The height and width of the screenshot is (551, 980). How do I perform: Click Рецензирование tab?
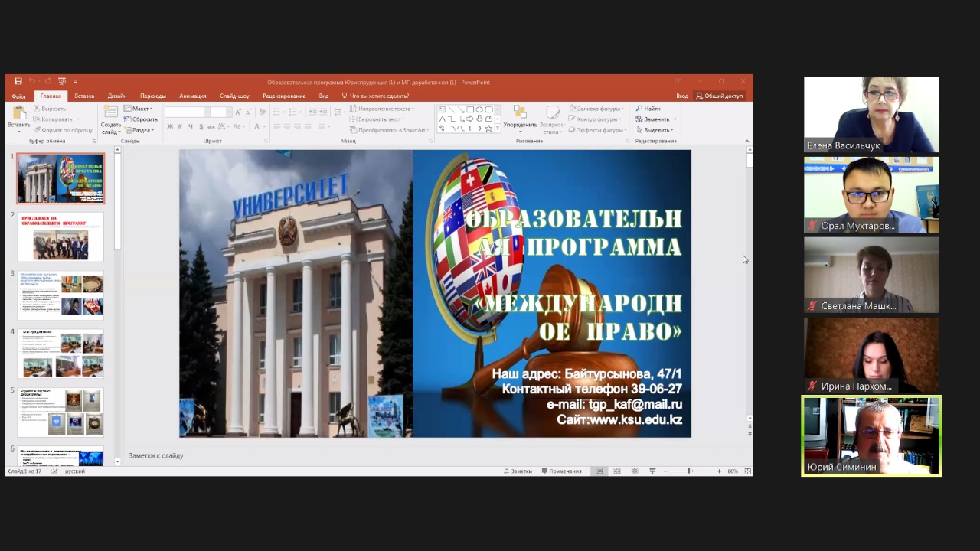point(284,96)
